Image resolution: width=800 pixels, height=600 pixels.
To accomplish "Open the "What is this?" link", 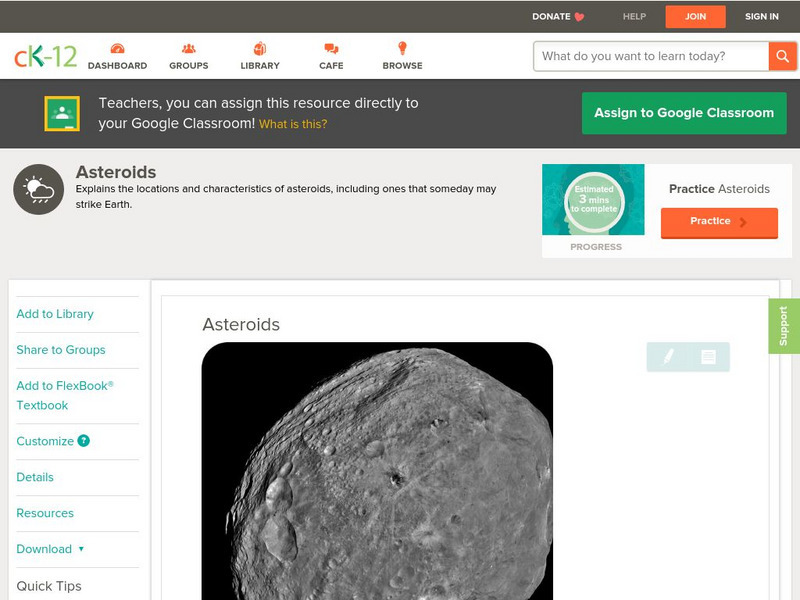I will point(293,125).
